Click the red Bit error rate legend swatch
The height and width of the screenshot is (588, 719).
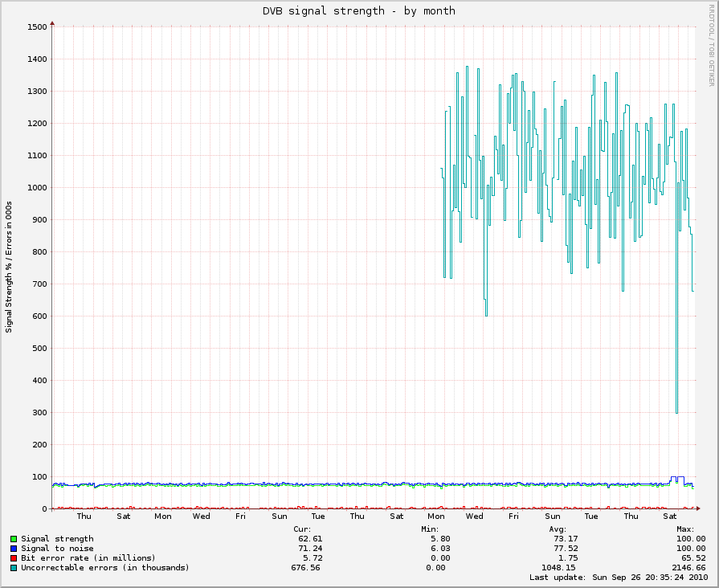click(x=14, y=558)
